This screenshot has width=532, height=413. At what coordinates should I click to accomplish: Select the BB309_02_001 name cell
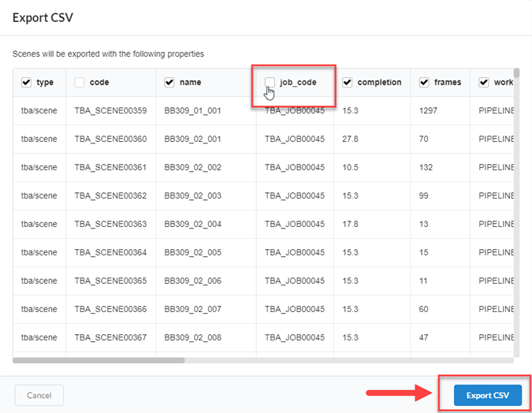point(193,139)
